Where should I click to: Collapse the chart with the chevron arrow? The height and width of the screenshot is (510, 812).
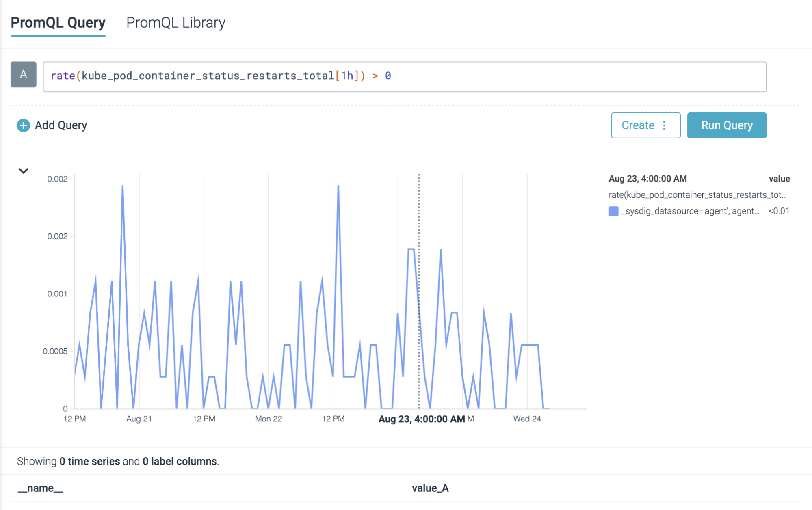click(x=24, y=171)
